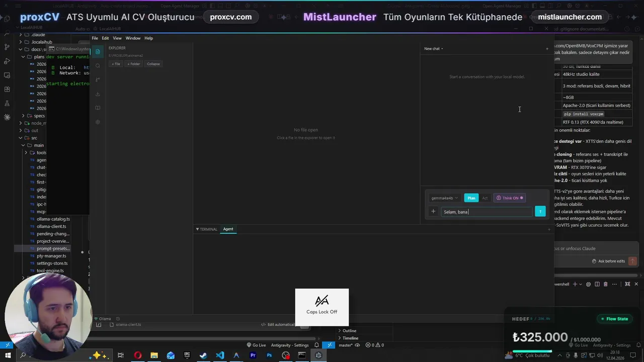Open the Source Control branch icon
Viewport: 644px width, 362px height.
coord(98,80)
